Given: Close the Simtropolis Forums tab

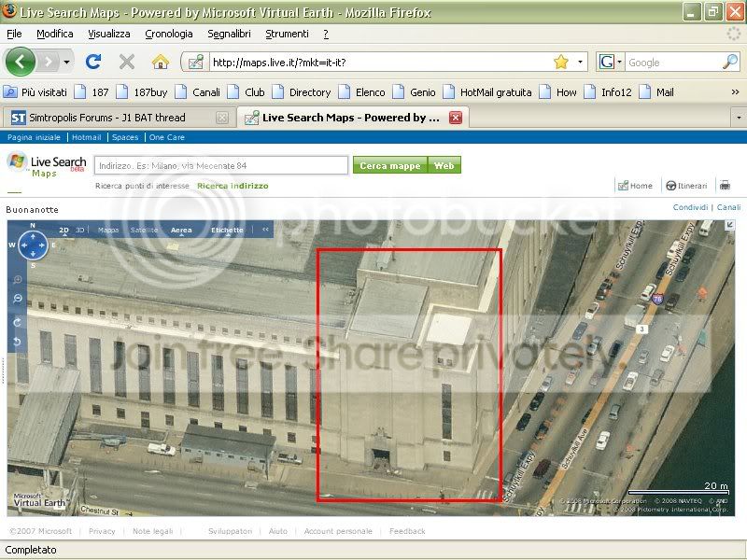Looking at the screenshot, I should pos(222,118).
